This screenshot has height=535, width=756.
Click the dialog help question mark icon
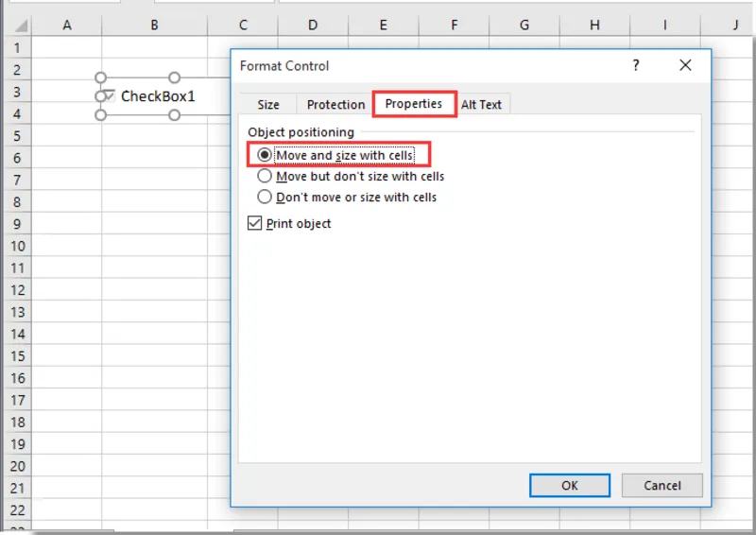pyautogui.click(x=635, y=65)
